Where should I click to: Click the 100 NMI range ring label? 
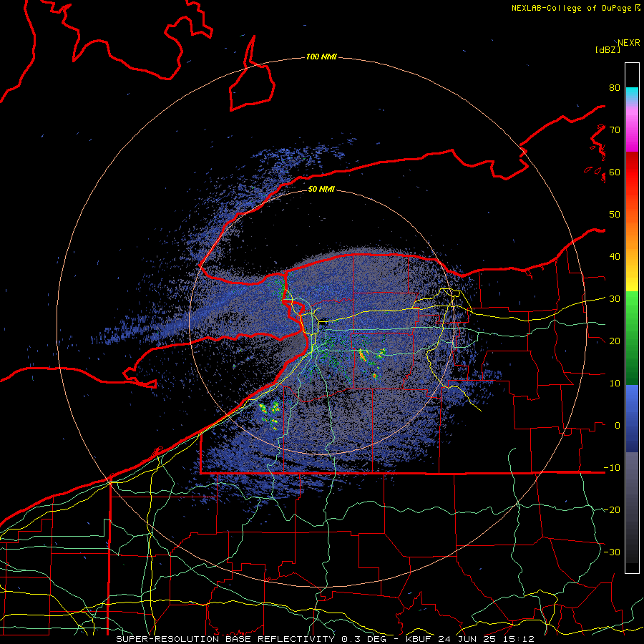(x=321, y=57)
